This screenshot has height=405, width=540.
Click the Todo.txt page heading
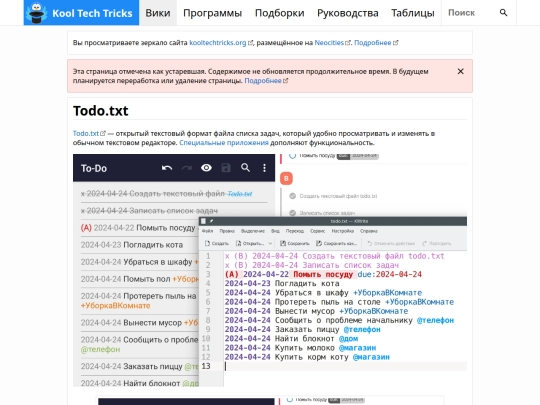pos(101,111)
